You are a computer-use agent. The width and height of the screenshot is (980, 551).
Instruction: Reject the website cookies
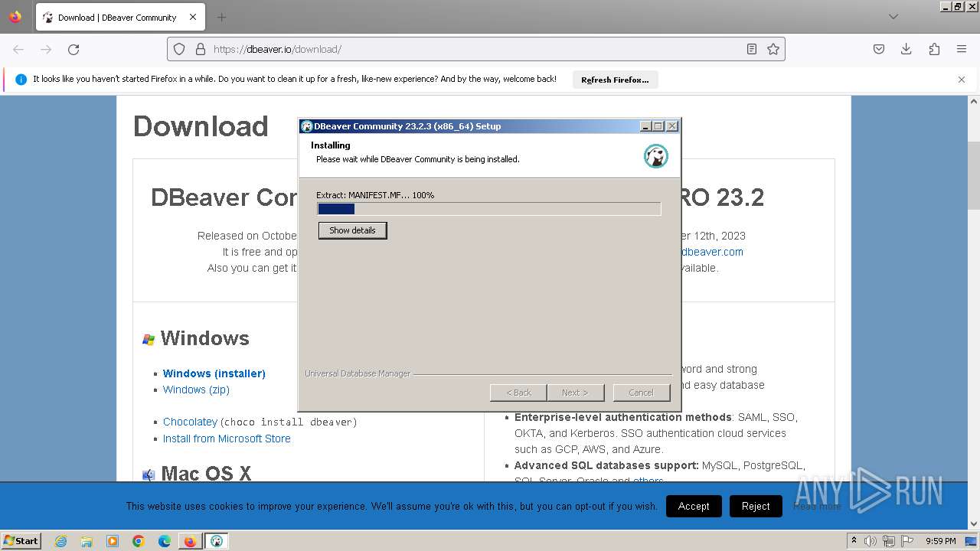tap(756, 506)
